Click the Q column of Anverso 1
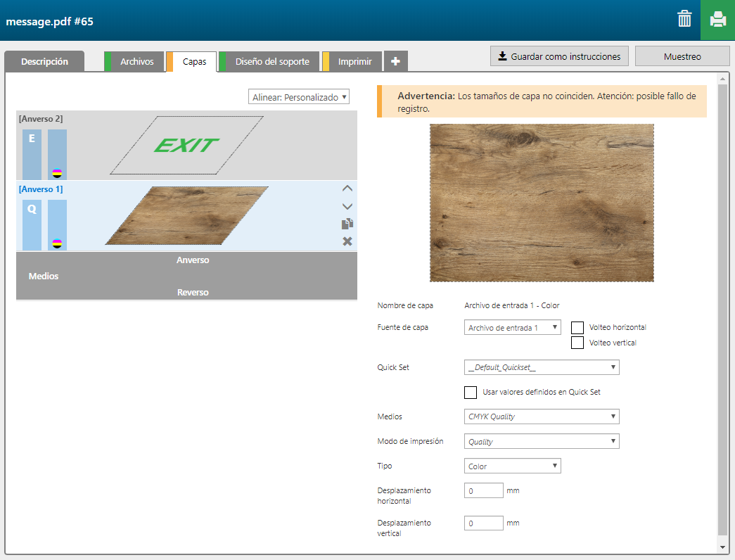The image size is (735, 560). (x=32, y=224)
